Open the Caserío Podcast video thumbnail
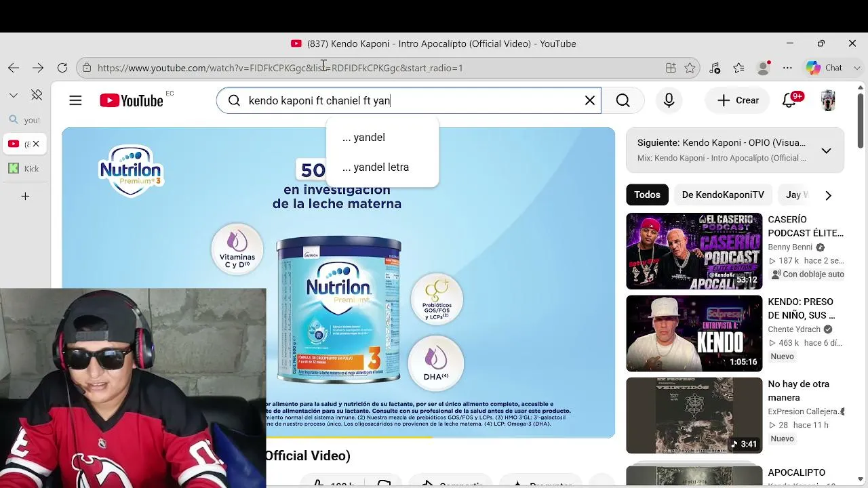 tap(694, 251)
